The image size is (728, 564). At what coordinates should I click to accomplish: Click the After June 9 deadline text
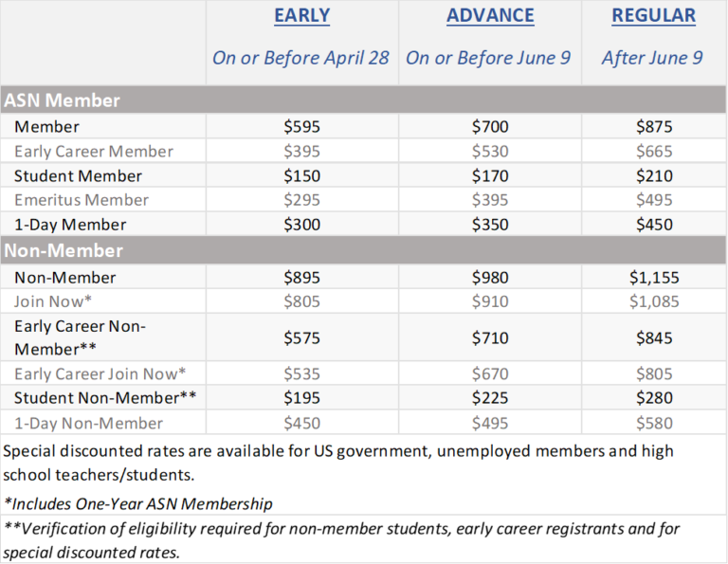tap(652, 58)
